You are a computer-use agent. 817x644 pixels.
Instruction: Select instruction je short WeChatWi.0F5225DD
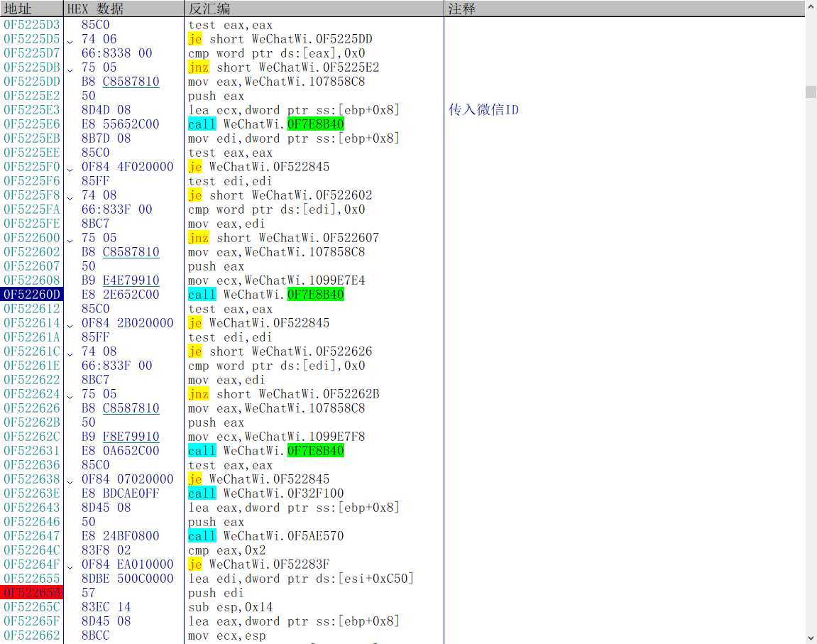pyautogui.click(x=280, y=39)
